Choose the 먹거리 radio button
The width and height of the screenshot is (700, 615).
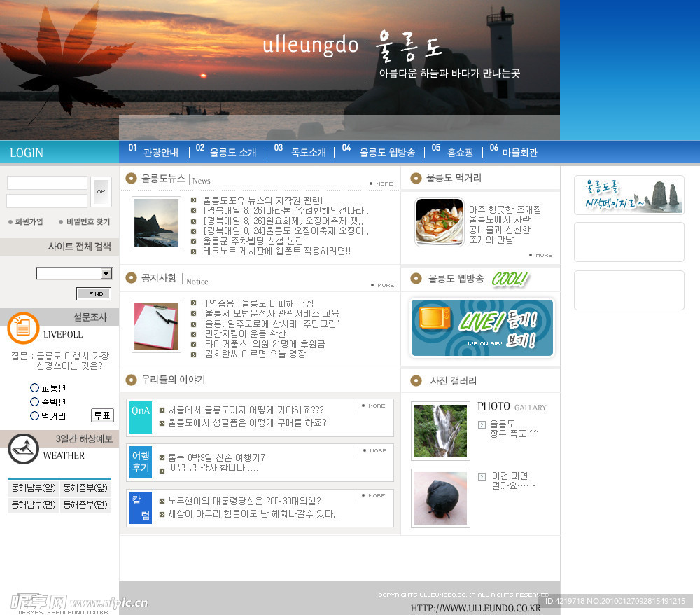coord(34,416)
